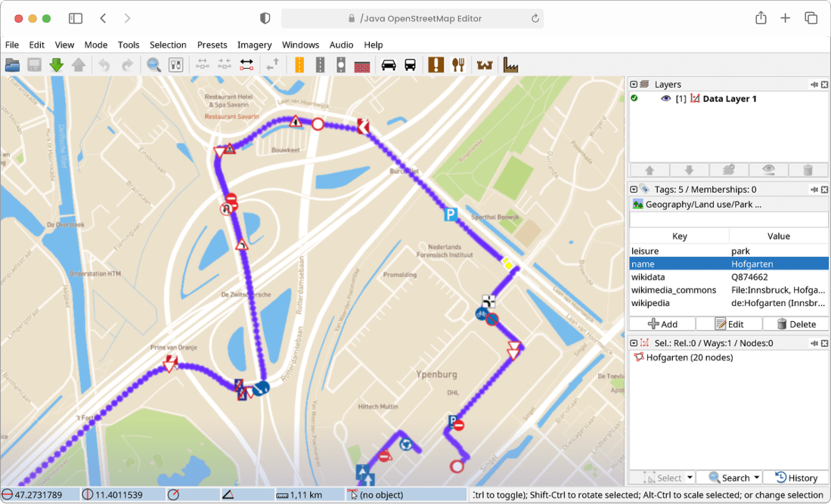Screen dimensions: 831x504
Task: Apply the roundabout preset icon
Action: 341,65
